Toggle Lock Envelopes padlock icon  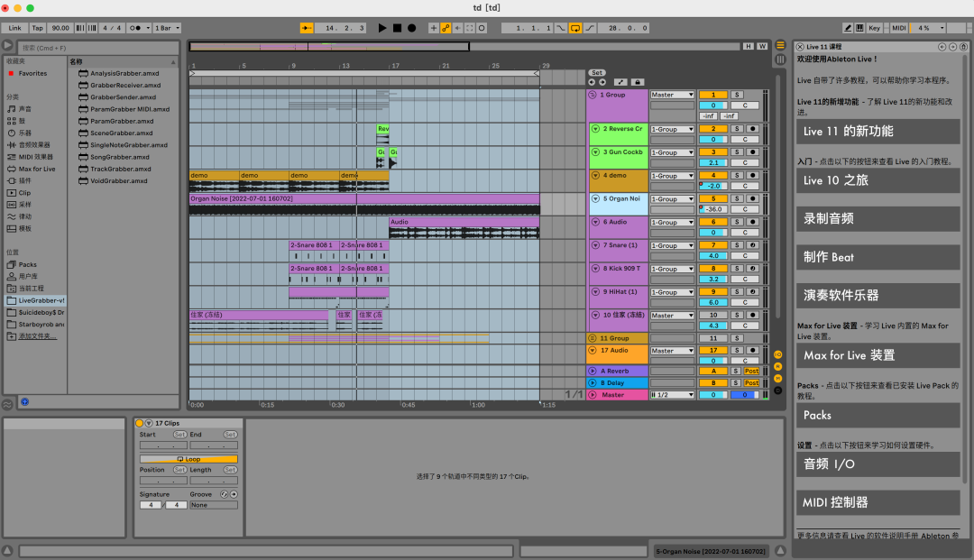pyautogui.click(x=637, y=82)
